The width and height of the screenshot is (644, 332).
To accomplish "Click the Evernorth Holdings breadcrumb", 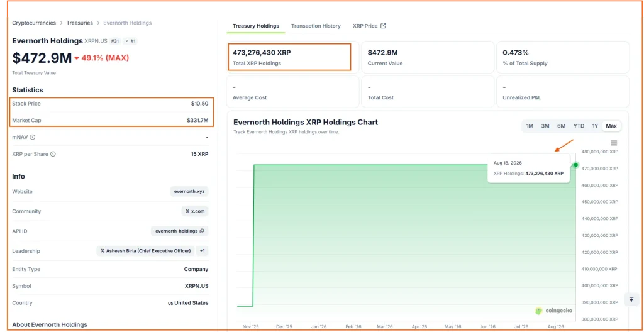I will [x=127, y=23].
